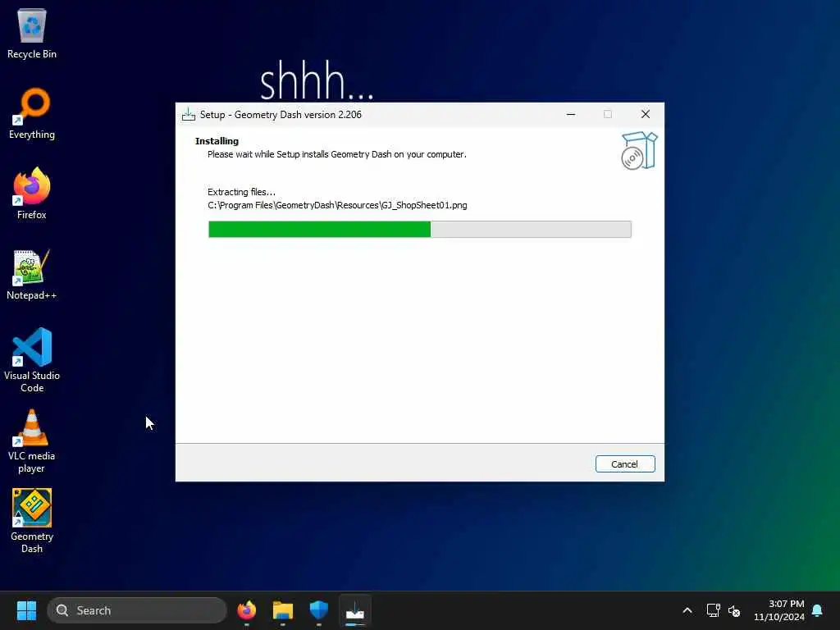The width and height of the screenshot is (840, 630).
Task: Open the Windows Start menu
Action: [x=26, y=610]
